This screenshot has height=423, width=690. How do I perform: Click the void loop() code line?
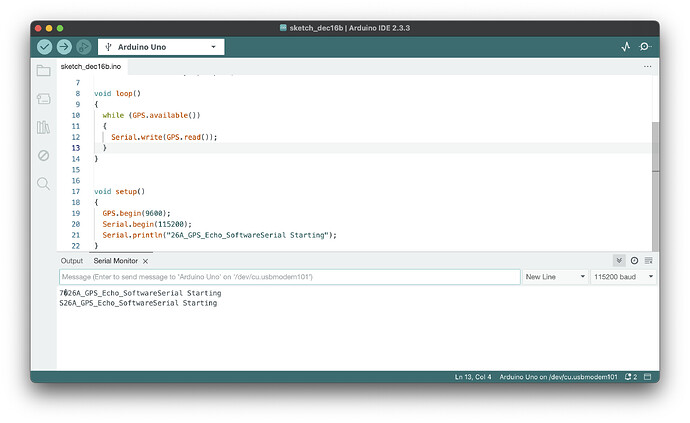(x=117, y=93)
